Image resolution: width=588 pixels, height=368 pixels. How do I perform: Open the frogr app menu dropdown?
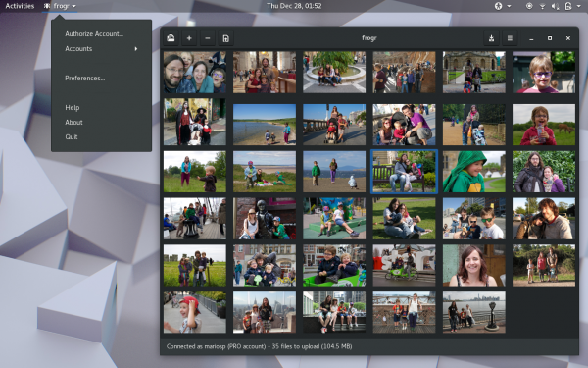click(x=60, y=6)
